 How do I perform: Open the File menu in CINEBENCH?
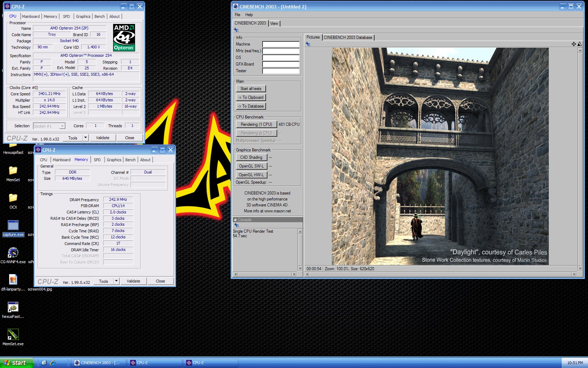tap(237, 15)
